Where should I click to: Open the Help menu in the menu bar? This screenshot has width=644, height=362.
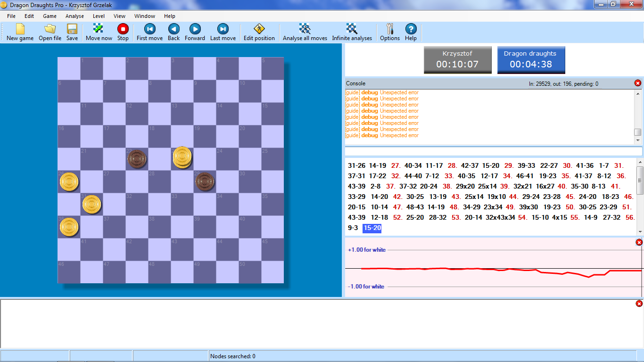[170, 16]
